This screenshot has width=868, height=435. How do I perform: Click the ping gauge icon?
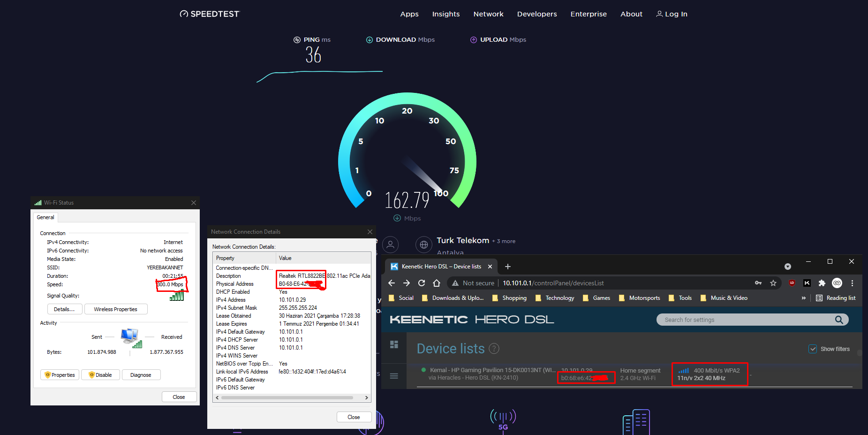pos(297,40)
